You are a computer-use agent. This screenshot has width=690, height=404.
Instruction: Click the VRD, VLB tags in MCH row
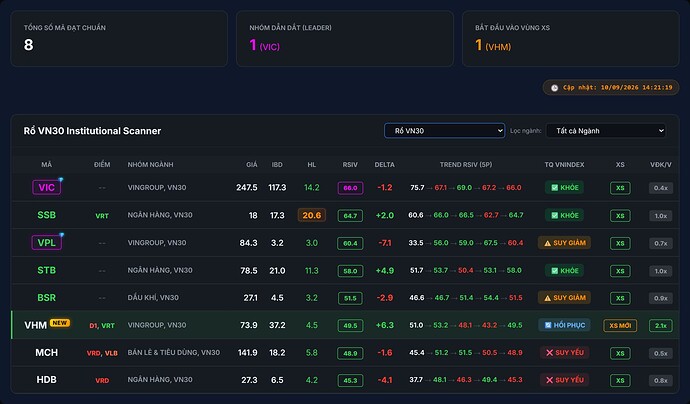click(x=102, y=353)
